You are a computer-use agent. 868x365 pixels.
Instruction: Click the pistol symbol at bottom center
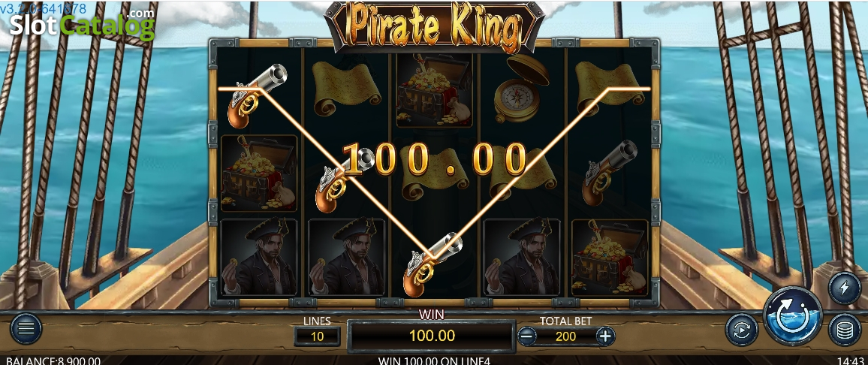pyautogui.click(x=433, y=264)
